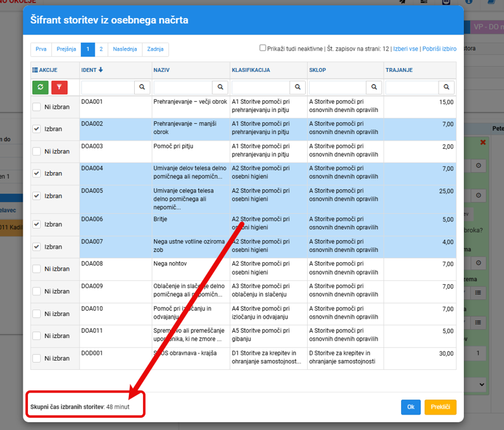Screen dimensions: 504x430
Task: Click search icon in TRAJANJE filter
Action: [446, 87]
